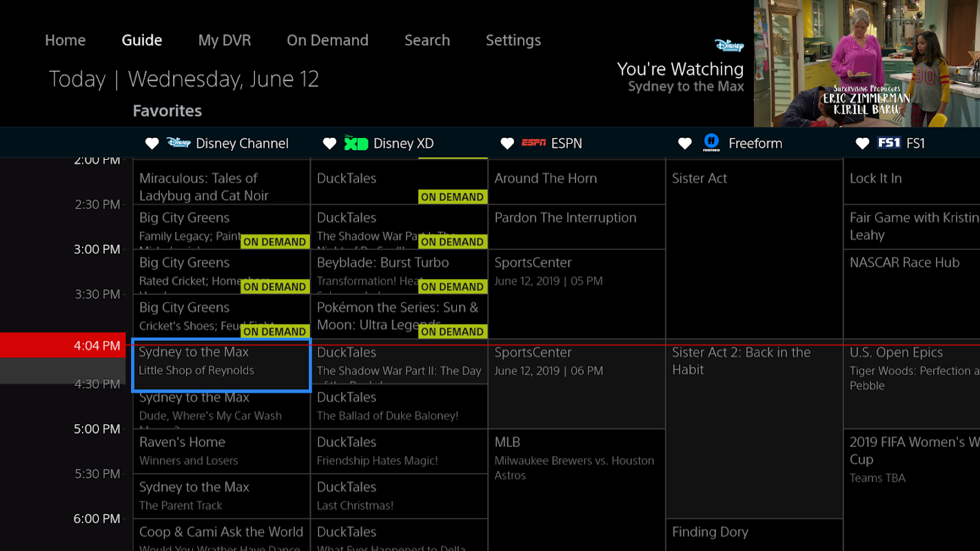Click the Disney XD channel logo
The height and width of the screenshot is (551, 980).
pyautogui.click(x=356, y=143)
